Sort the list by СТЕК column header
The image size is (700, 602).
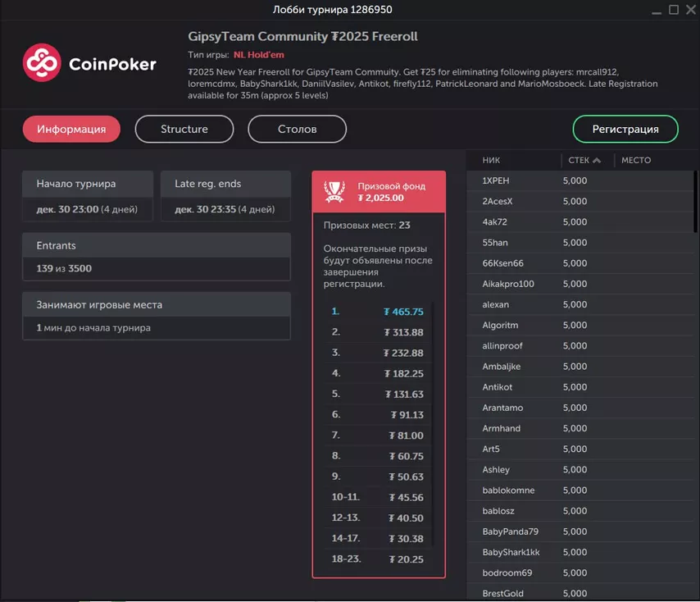pyautogui.click(x=578, y=160)
